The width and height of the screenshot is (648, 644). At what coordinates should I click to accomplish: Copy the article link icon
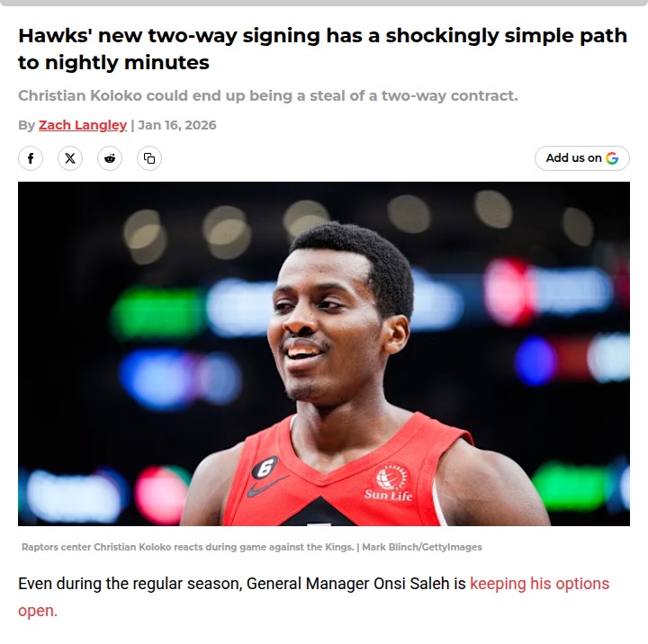149,158
